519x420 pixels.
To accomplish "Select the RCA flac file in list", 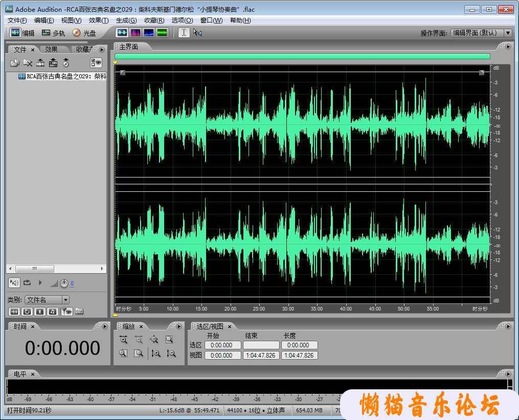I will [61, 76].
